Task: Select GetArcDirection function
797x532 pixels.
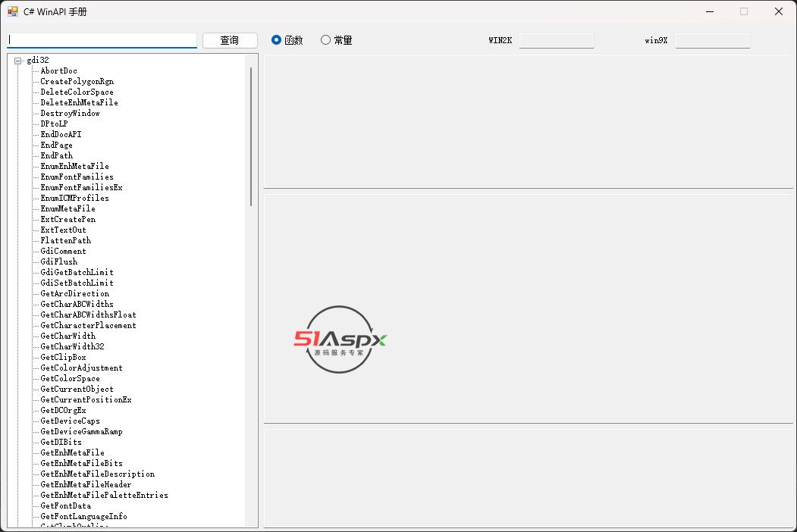Action: 74,294
